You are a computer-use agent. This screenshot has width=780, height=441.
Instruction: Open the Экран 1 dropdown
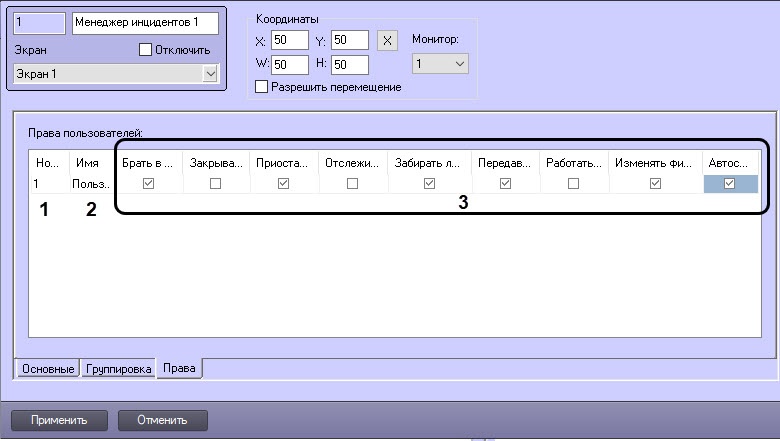[117, 73]
